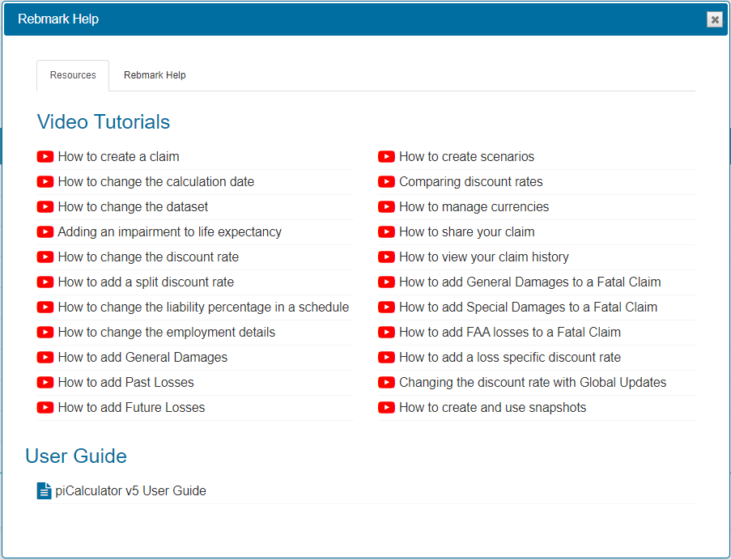This screenshot has height=560, width=731.
Task: Click YouTube icon for Special Damages Fatal Claim
Action: (x=386, y=308)
